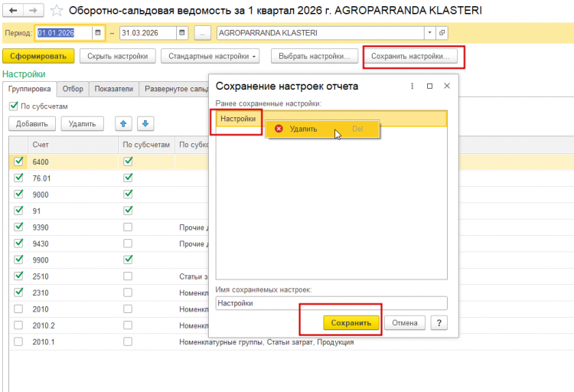
Task: Open the dialog's more options menu
Action: point(413,86)
